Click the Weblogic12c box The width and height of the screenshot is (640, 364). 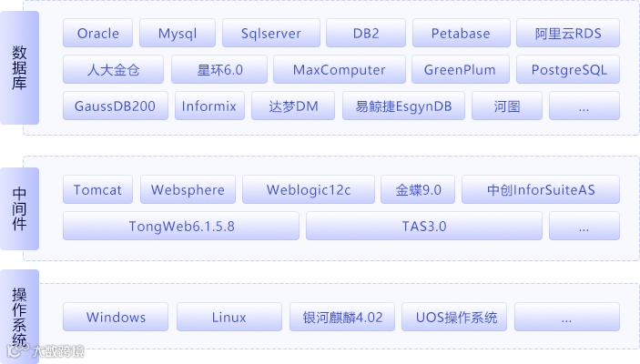pyautogui.click(x=309, y=189)
